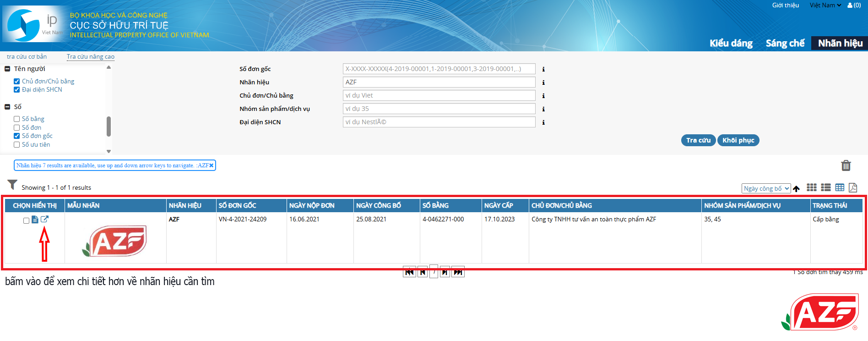Click the trash can delete icon
Screen dimensions: 868x341
[x=846, y=165]
